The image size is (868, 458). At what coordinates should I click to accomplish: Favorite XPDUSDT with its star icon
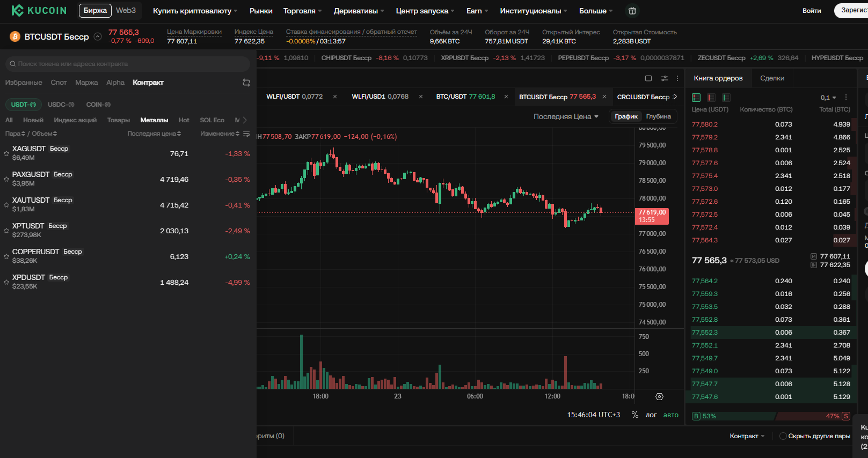click(6, 282)
